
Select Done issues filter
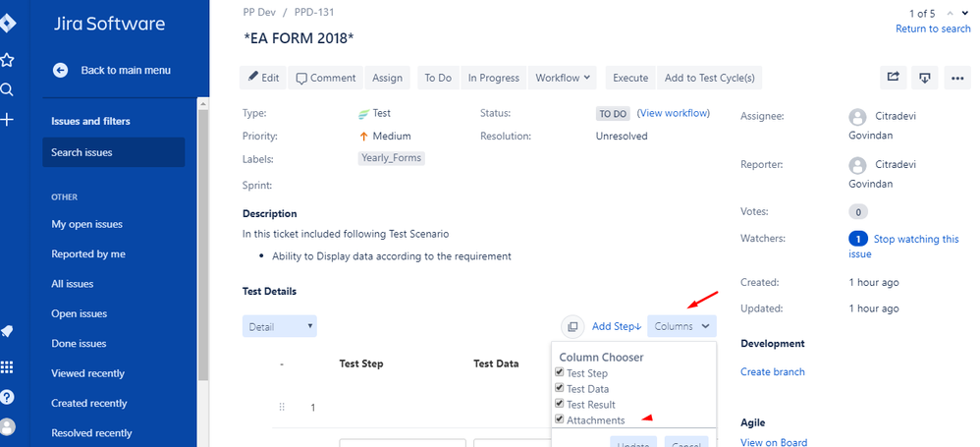[79, 343]
